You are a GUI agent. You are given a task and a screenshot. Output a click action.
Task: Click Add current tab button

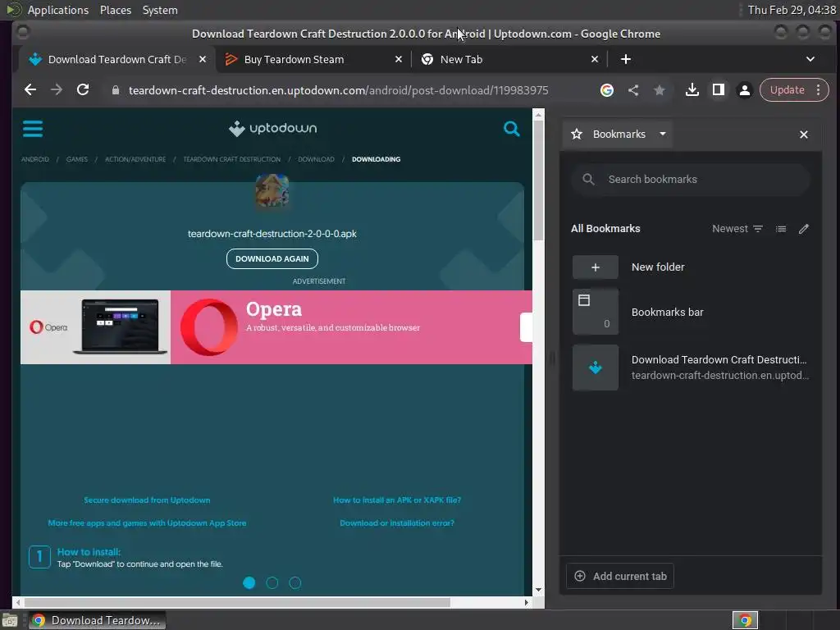620,577
